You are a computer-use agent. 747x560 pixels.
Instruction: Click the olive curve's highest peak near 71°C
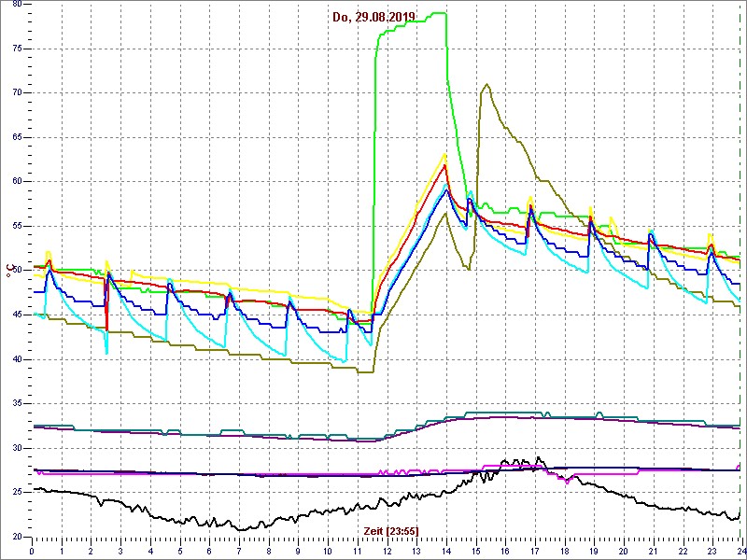click(486, 85)
